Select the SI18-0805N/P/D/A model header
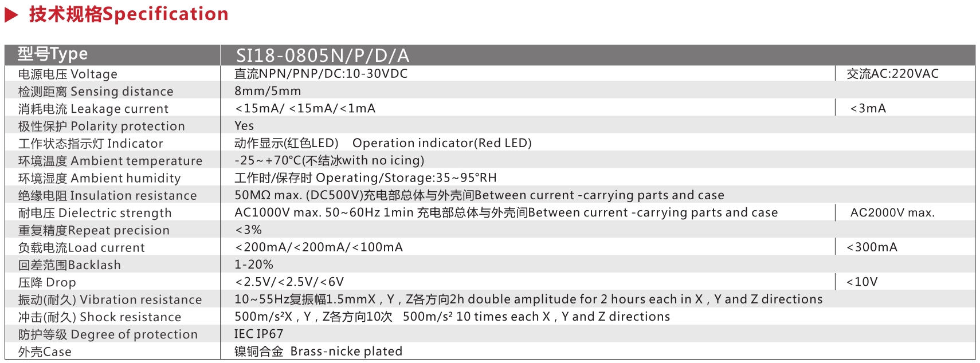The width and height of the screenshot is (980, 363). tap(323, 56)
